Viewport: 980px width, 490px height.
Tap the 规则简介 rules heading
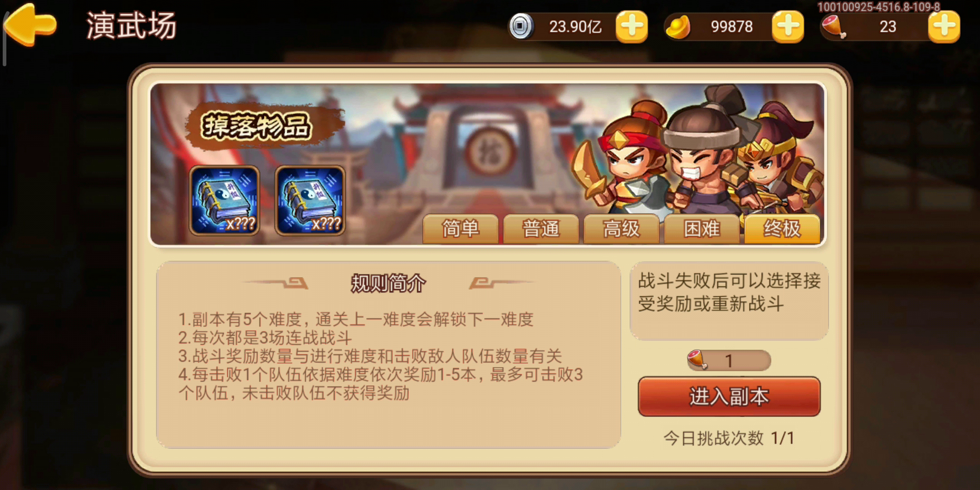coord(388,284)
